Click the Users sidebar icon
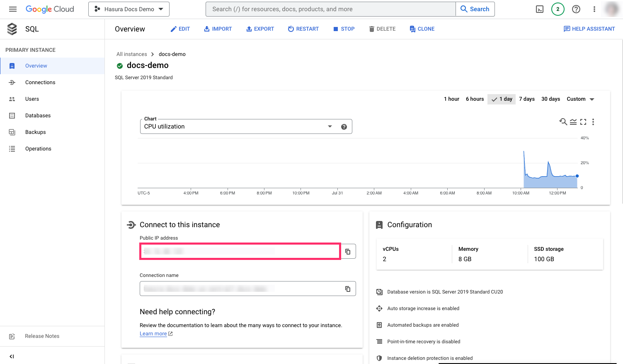This screenshot has height=364, width=623. coord(12,99)
